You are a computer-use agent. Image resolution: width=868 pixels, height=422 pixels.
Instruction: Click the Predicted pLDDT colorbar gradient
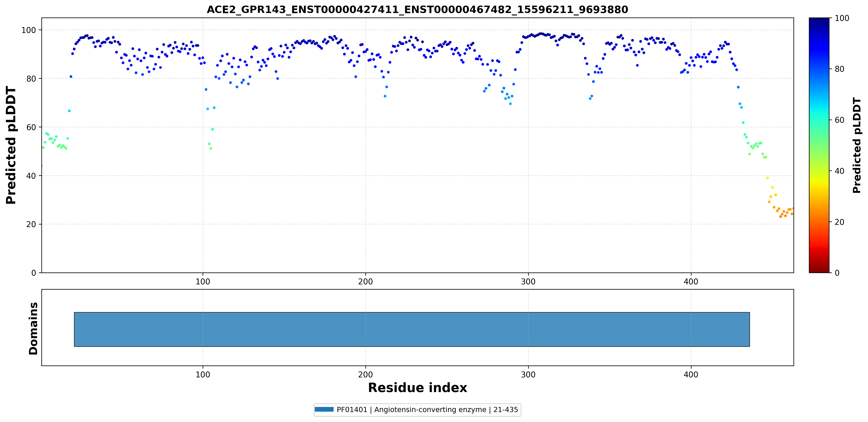[x=819, y=145]
